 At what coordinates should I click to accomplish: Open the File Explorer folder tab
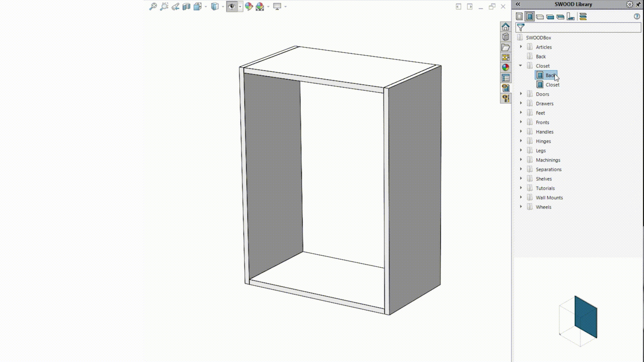(x=505, y=47)
